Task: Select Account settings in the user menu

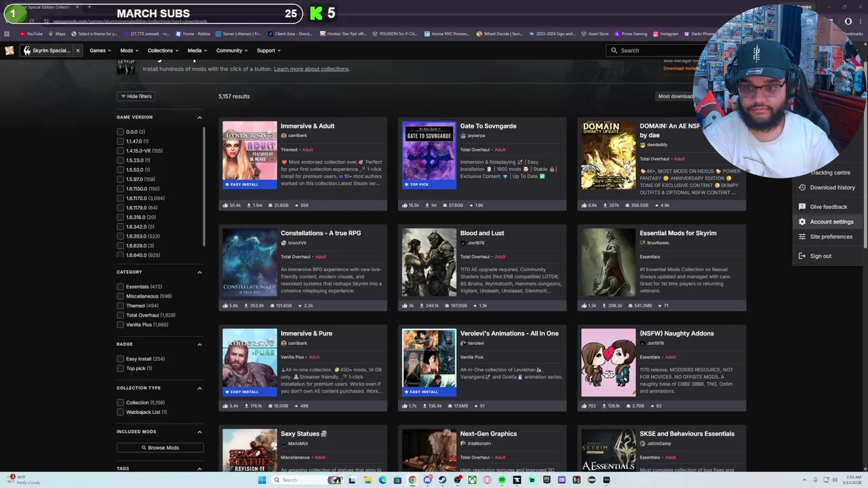Action: pyautogui.click(x=827, y=222)
